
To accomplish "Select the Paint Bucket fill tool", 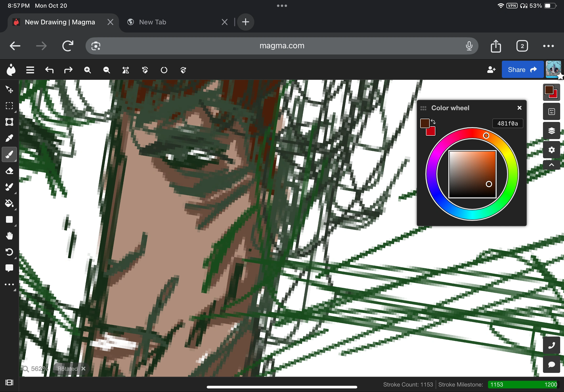I will (9, 203).
